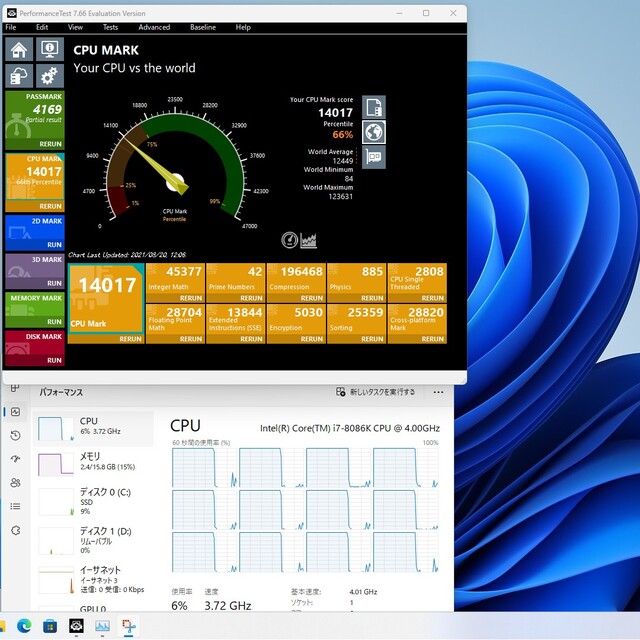The image size is (640, 640).
Task: Run the Memory Mark test
Action: (54, 322)
